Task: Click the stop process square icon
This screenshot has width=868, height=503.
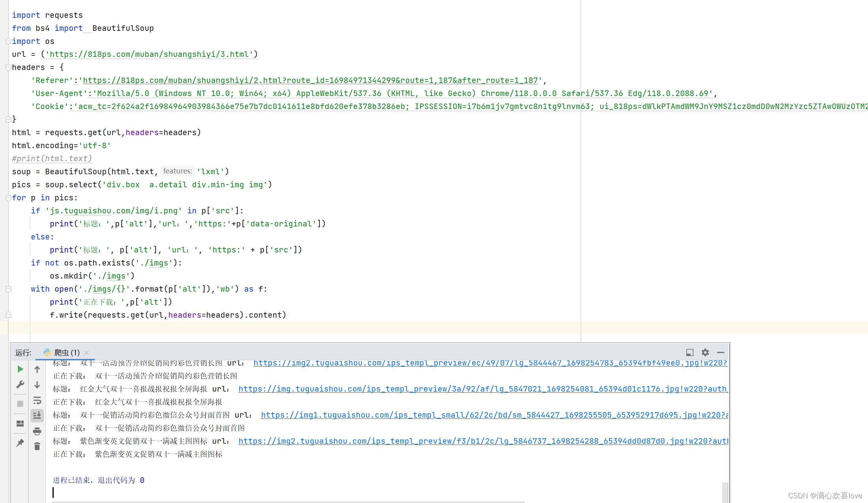Action: tap(20, 404)
